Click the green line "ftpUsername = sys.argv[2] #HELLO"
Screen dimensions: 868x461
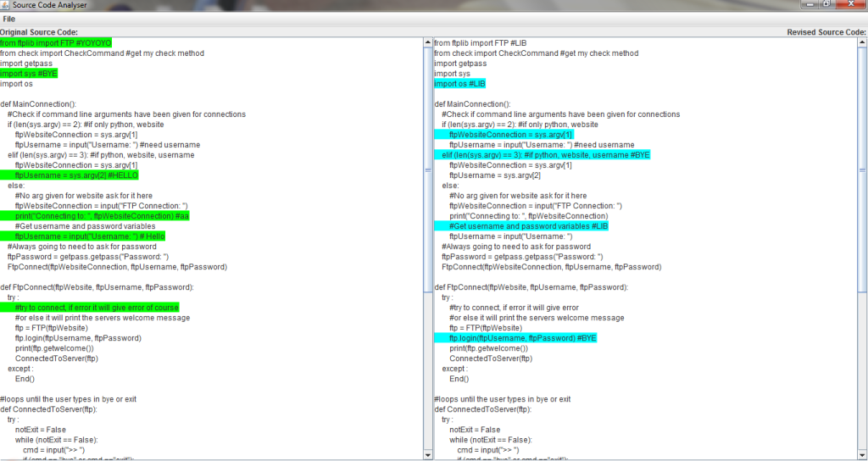70,175
